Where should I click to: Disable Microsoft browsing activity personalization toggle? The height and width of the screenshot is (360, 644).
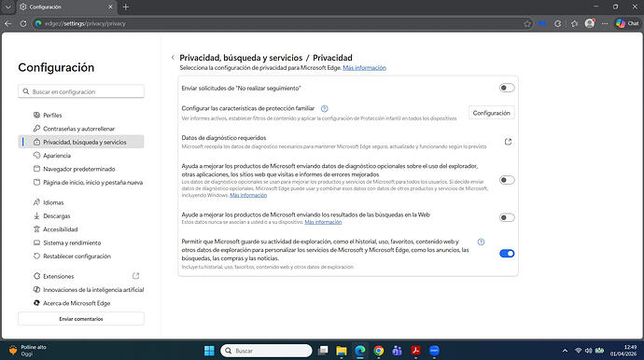[507, 254]
